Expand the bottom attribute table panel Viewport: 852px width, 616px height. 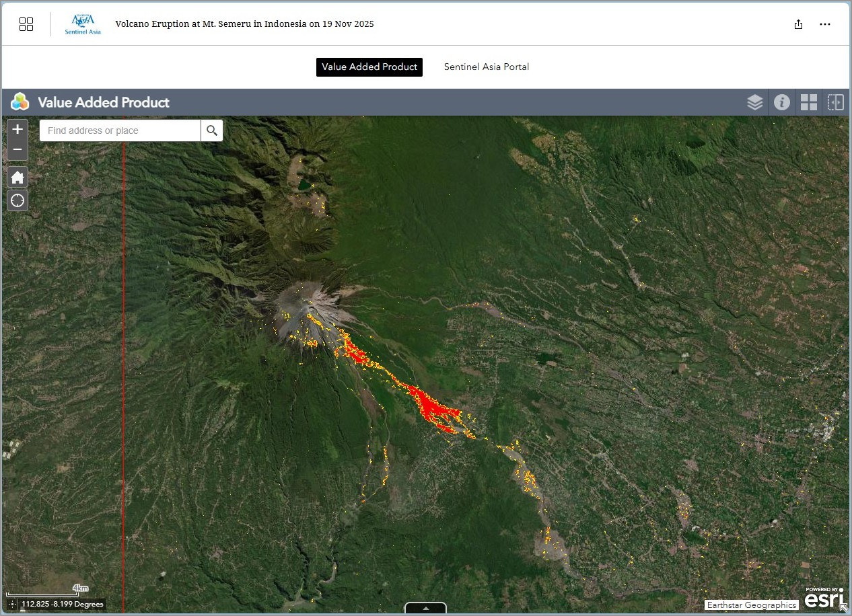(425, 608)
